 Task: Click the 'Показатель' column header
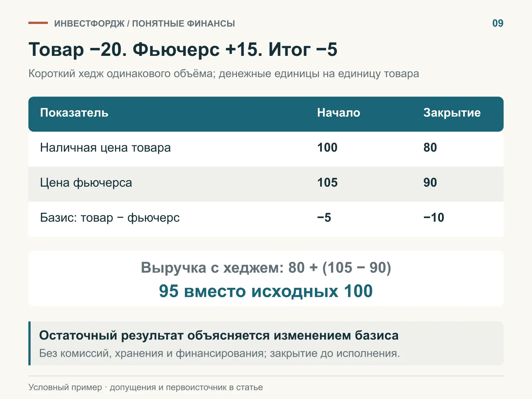pos(74,113)
